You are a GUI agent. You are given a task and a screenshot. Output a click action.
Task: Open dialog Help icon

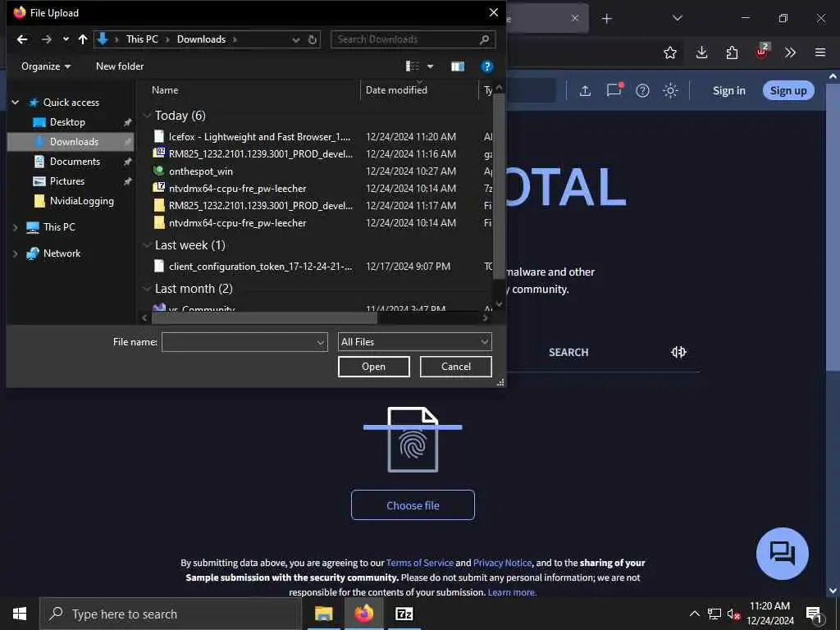point(486,66)
